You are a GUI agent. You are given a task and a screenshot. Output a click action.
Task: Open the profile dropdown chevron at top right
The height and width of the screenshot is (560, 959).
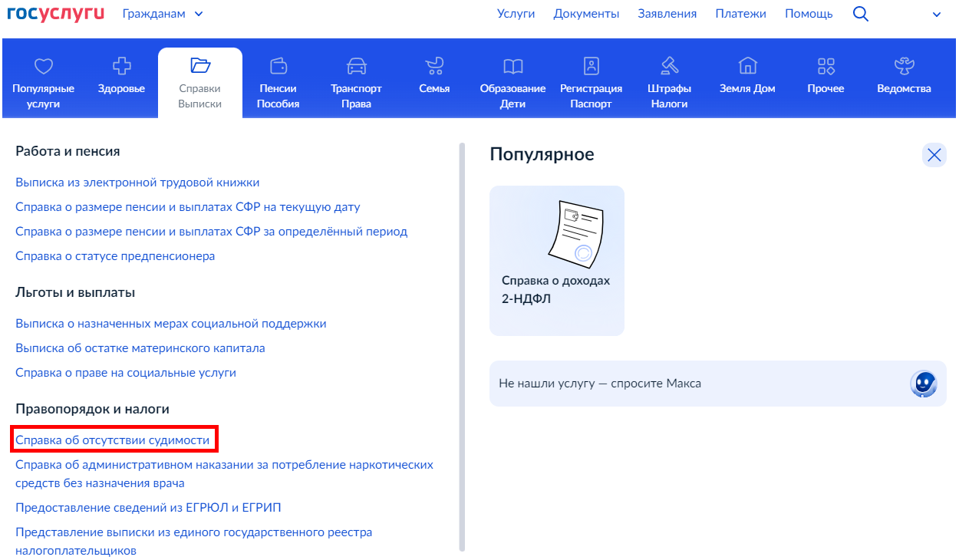tap(937, 15)
